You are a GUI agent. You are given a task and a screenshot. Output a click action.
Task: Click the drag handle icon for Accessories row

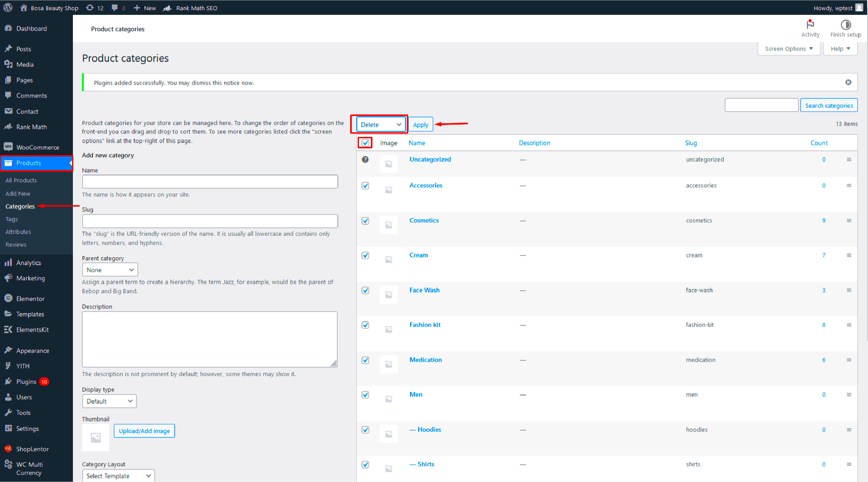[x=849, y=185]
